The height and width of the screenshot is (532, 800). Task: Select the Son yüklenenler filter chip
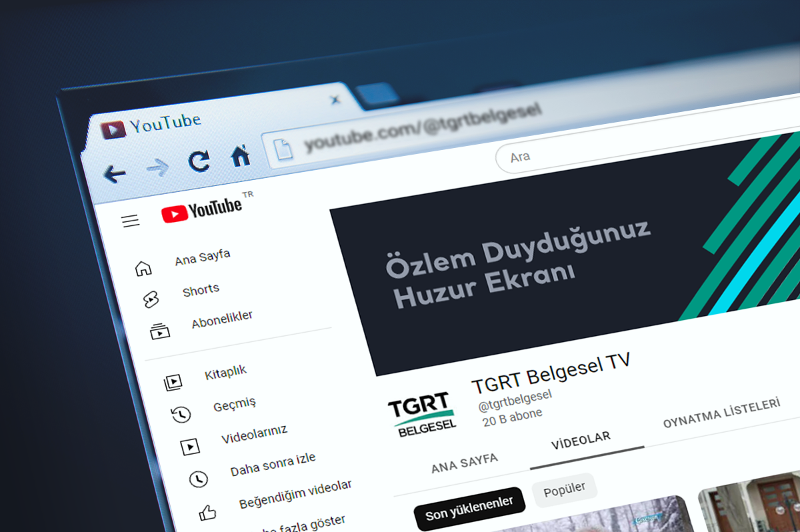pos(469,507)
